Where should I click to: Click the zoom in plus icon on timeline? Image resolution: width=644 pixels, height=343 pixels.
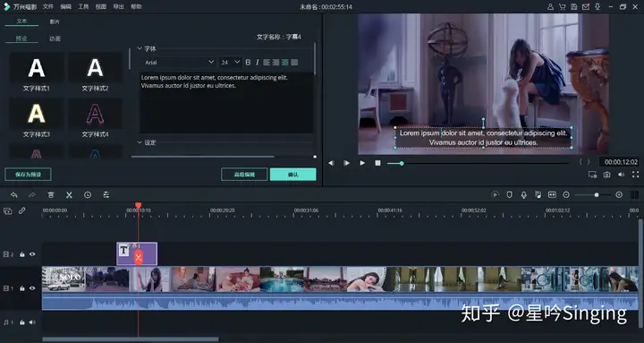pos(619,195)
